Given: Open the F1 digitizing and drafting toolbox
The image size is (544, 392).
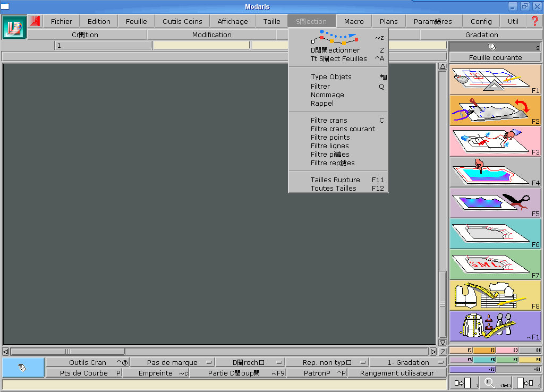Looking at the screenshot, I should (495, 80).
